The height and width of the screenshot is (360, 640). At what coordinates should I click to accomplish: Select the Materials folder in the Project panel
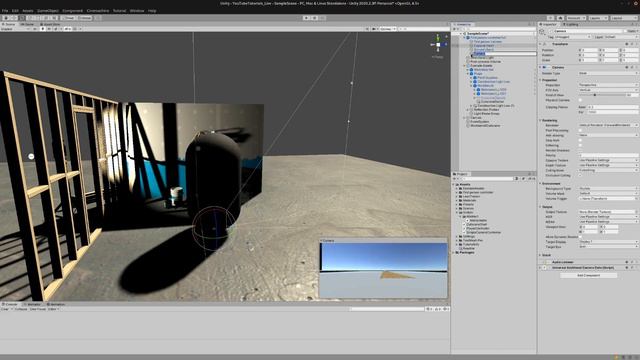click(469, 200)
